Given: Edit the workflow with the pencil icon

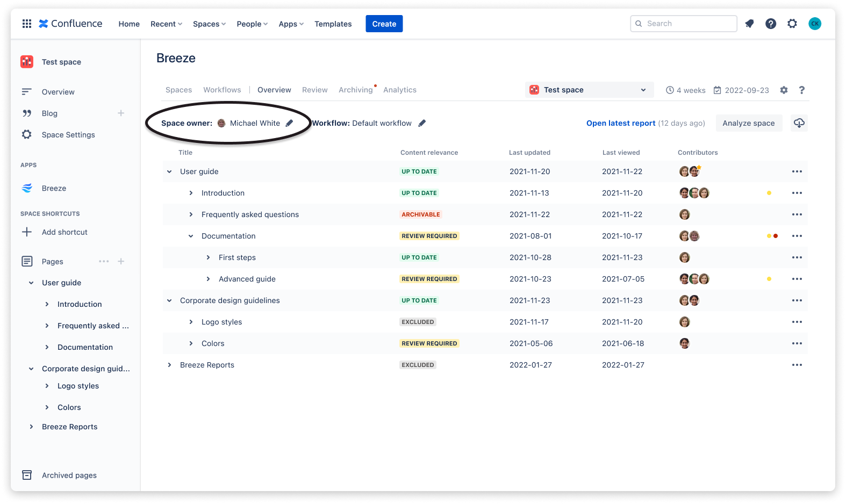Looking at the screenshot, I should pyautogui.click(x=422, y=123).
